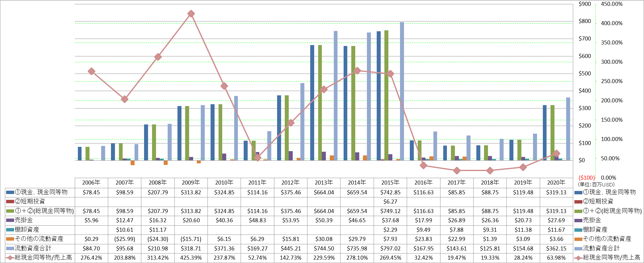
Task: Click the red ②短期投資 swatch in the table row header
Action: pos(10,202)
